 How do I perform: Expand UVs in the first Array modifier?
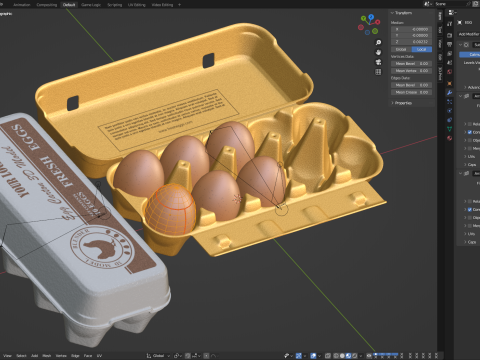(465, 157)
